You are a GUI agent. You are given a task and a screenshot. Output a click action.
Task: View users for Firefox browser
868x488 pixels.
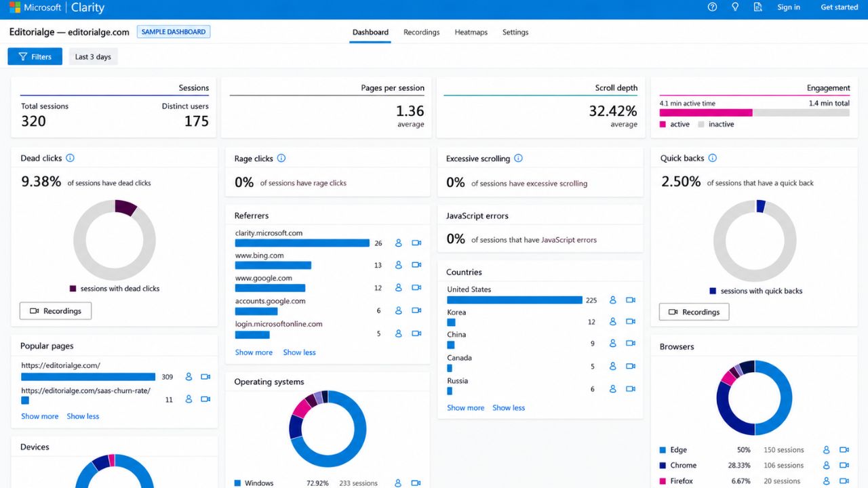pyautogui.click(x=827, y=481)
